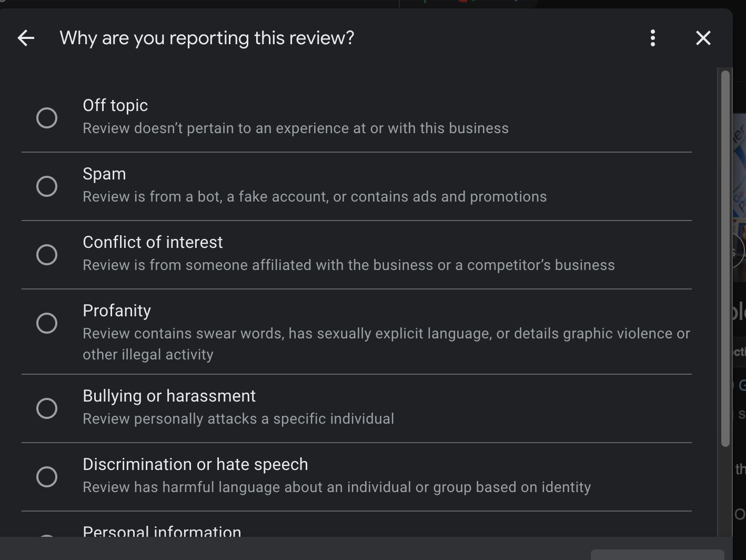Click Bullying or harassment title text
The width and height of the screenshot is (746, 560).
(169, 396)
